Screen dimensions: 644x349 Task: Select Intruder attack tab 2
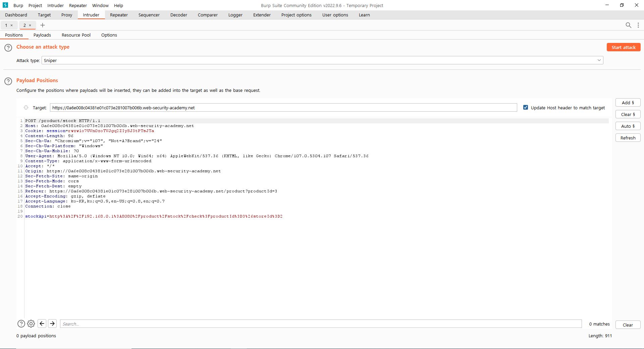pyautogui.click(x=24, y=25)
